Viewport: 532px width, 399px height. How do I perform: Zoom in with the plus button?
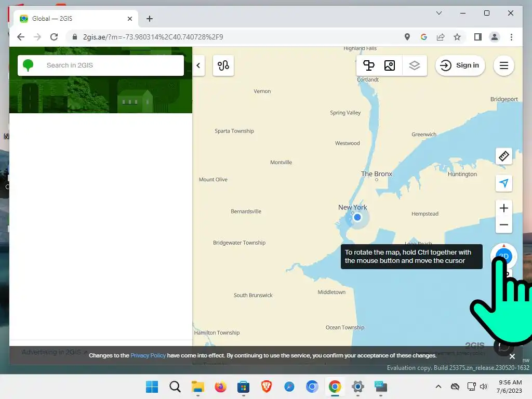click(504, 208)
